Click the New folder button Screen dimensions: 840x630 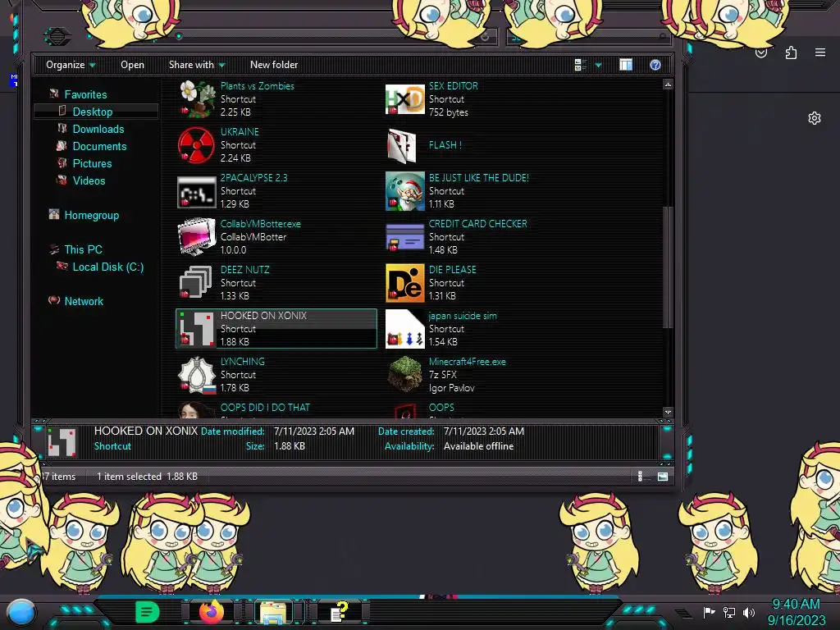[274, 65]
